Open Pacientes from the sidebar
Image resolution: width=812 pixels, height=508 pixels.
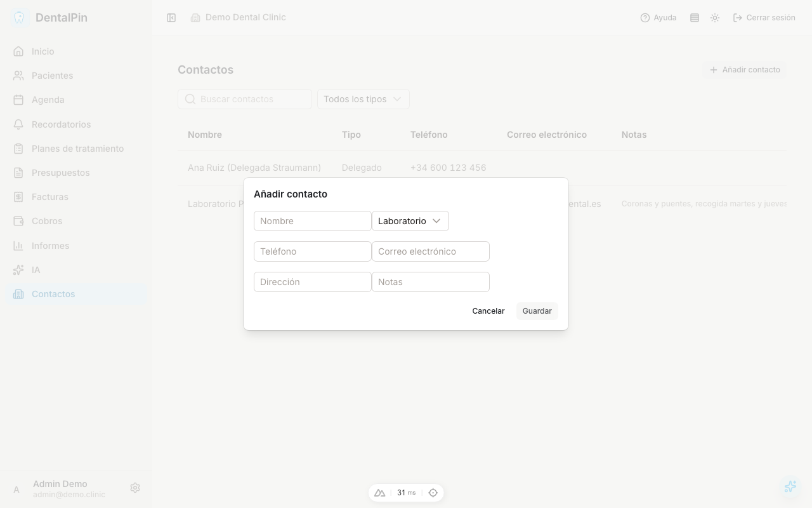pos(76,76)
